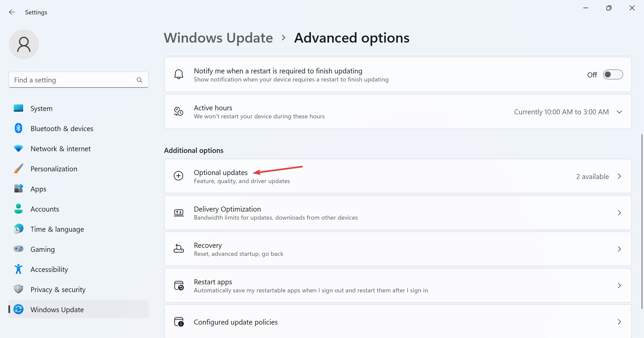
Task: Open the Accessibility settings label
Action: [49, 270]
